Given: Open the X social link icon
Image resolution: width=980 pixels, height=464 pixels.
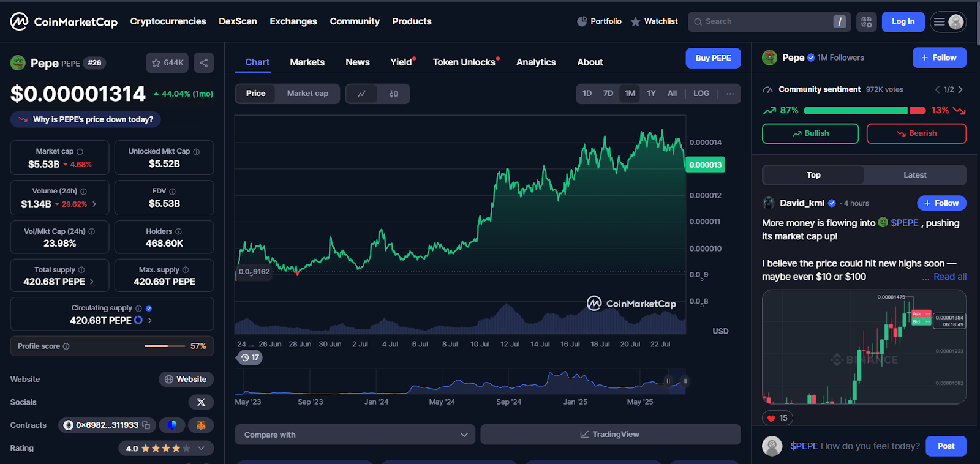Looking at the screenshot, I should point(201,402).
